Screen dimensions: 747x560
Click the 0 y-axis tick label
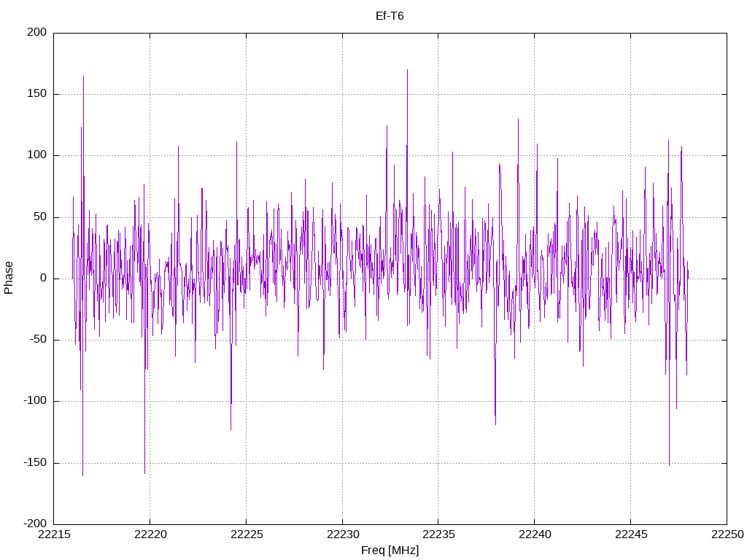click(44, 278)
